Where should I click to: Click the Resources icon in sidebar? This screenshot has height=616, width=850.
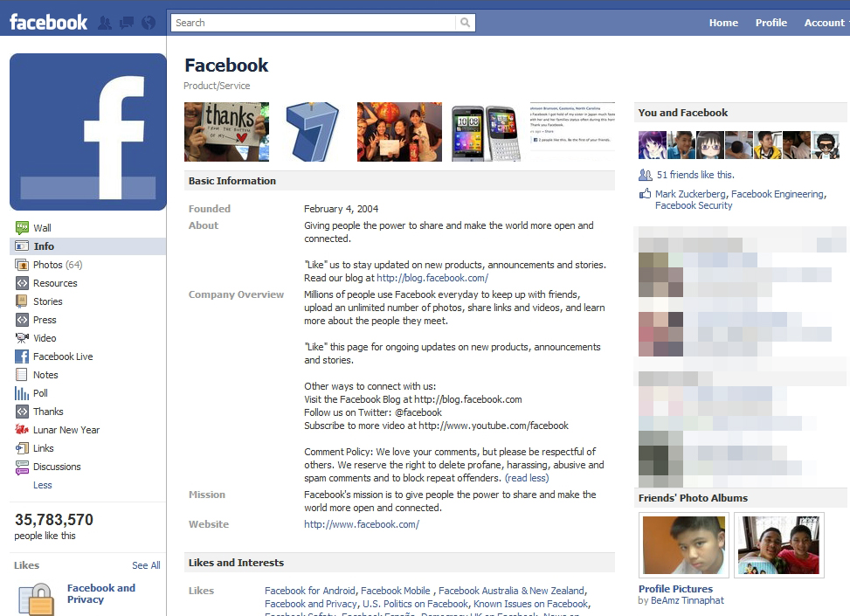click(22, 283)
